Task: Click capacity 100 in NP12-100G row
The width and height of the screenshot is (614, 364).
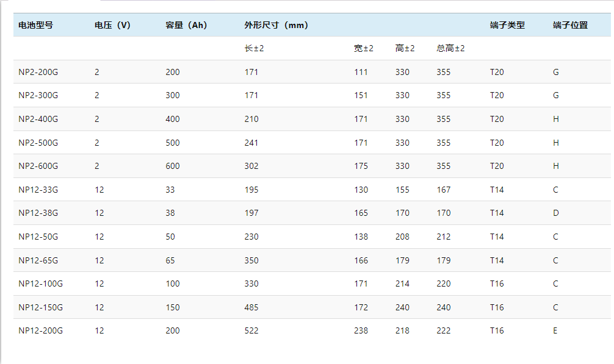Action: click(x=173, y=284)
